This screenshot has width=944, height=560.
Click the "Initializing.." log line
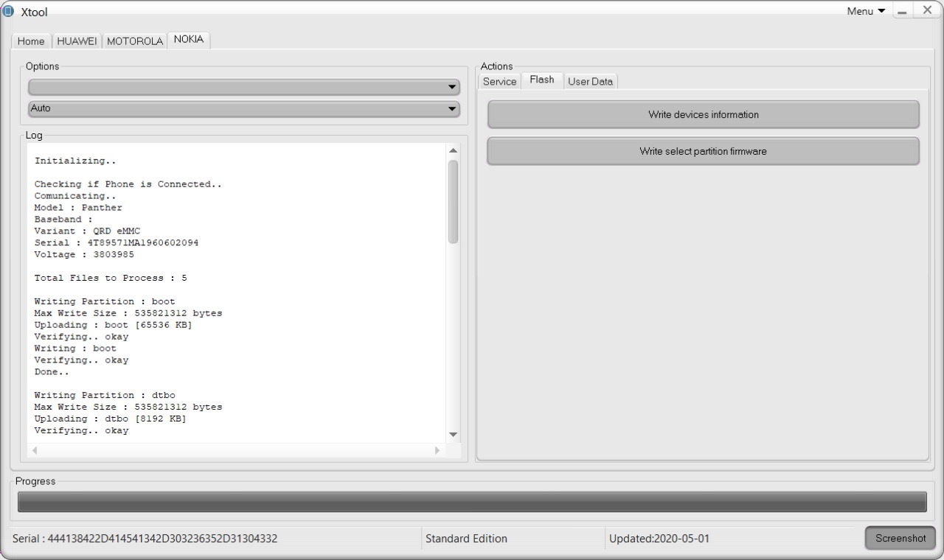point(75,161)
